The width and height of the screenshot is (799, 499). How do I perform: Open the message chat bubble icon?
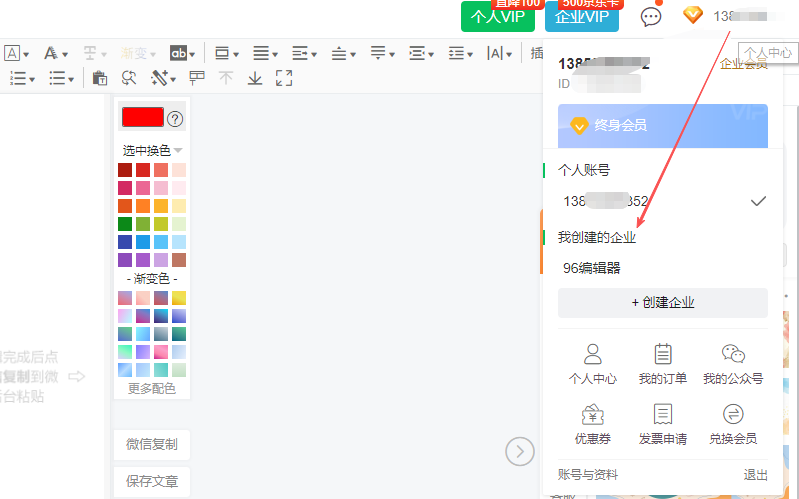click(x=651, y=17)
